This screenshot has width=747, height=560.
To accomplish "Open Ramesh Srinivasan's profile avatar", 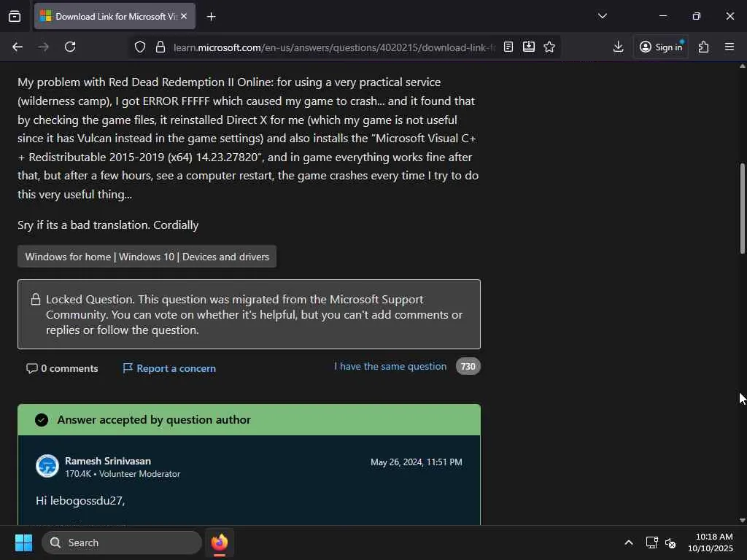I will (47, 466).
